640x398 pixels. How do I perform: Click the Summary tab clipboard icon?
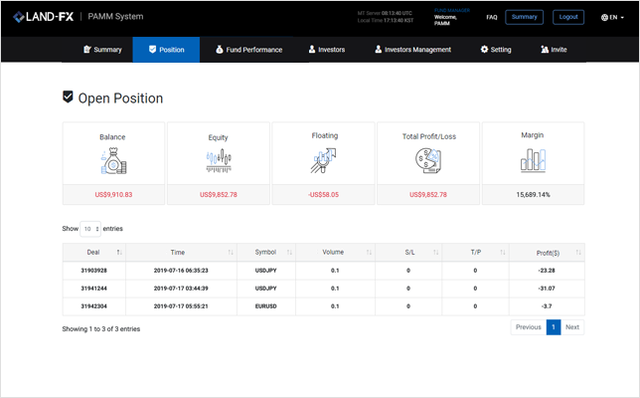coord(87,49)
